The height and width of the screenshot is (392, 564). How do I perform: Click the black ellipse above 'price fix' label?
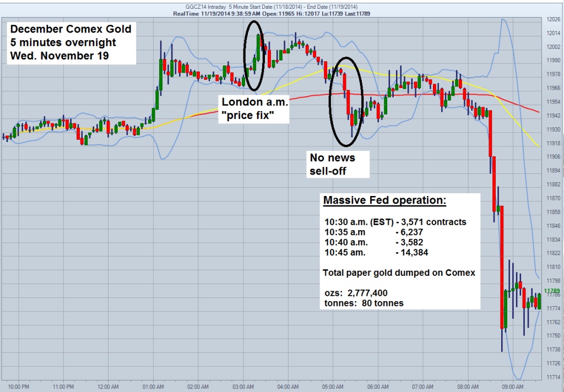coord(253,55)
